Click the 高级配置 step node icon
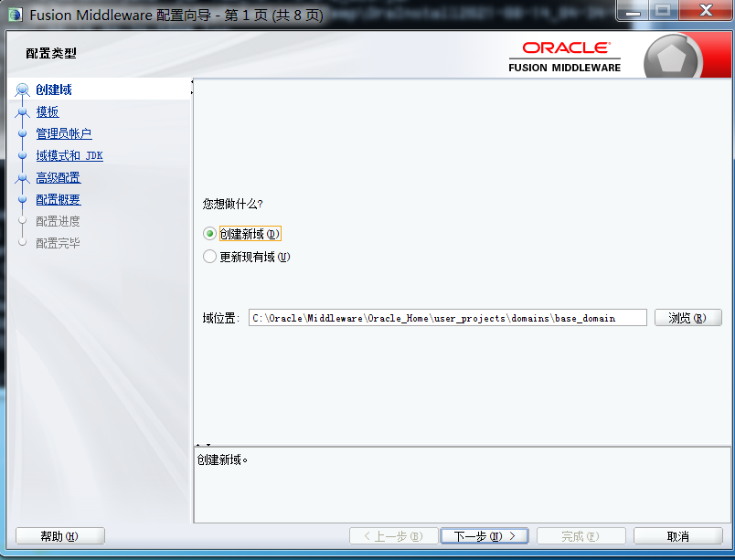This screenshot has height=560, width=735. point(22,177)
